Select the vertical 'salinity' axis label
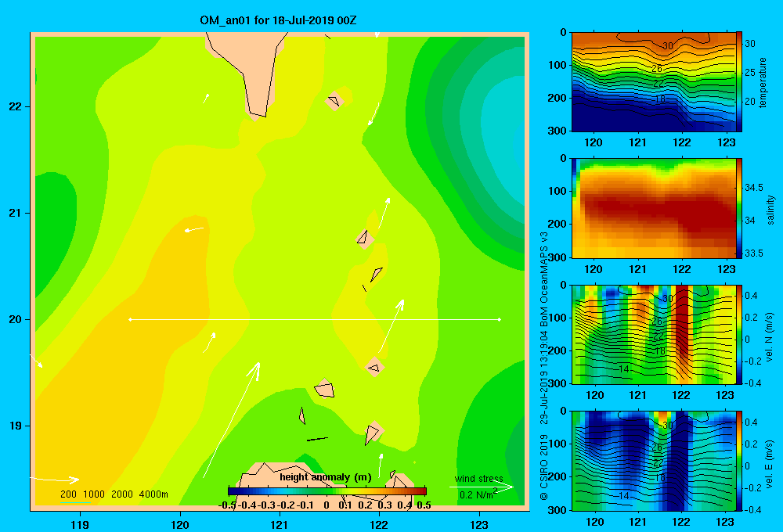This screenshot has height=532, width=783. pos(770,210)
